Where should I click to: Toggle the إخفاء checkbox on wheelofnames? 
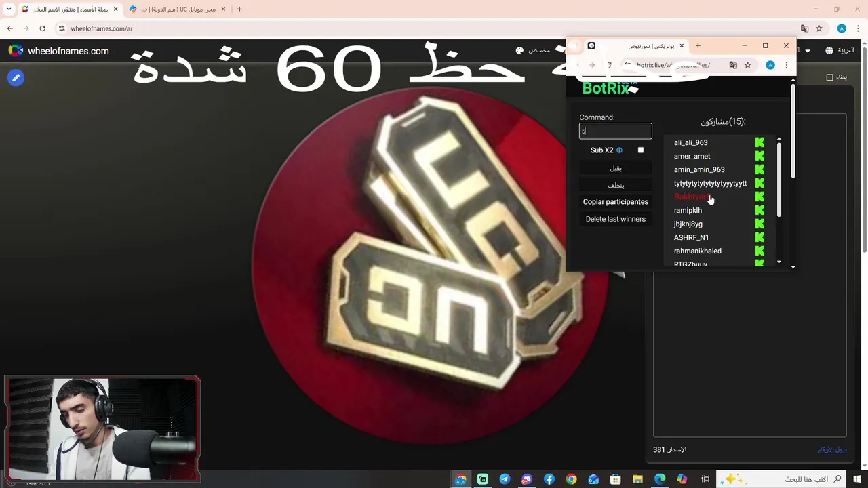click(x=829, y=77)
